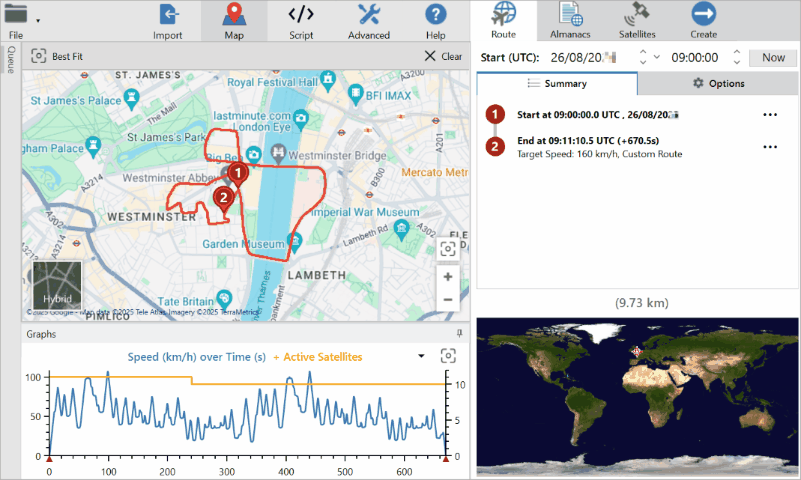The height and width of the screenshot is (480, 801).
Task: Click the Big Ben camera pin
Action: tap(254, 154)
